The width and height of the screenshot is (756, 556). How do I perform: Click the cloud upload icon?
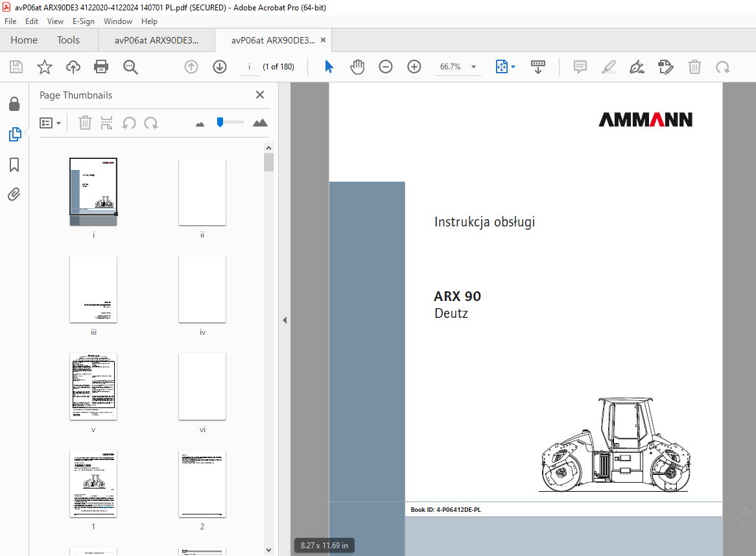73,67
